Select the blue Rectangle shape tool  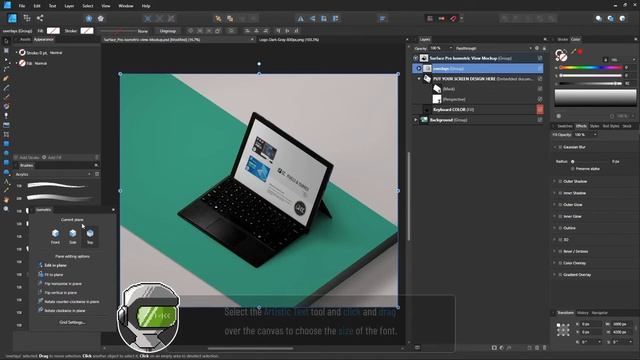(6, 144)
